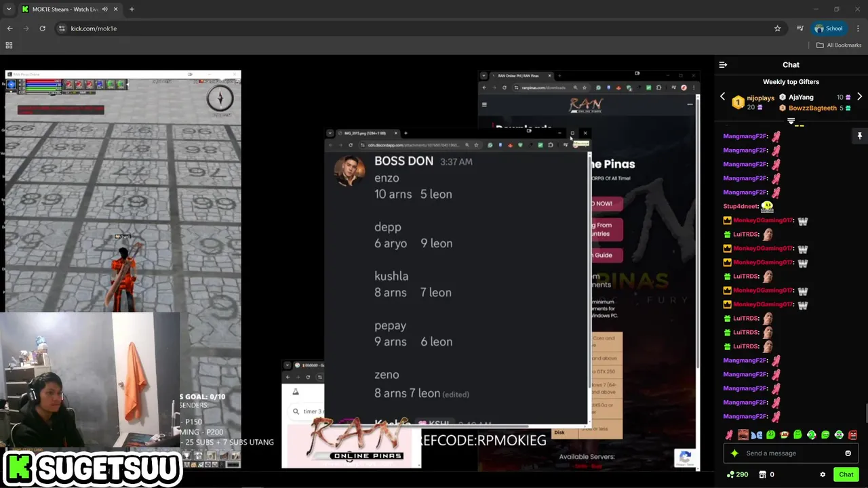Open a new Chrome tab
The image size is (868, 488).
[x=132, y=9]
